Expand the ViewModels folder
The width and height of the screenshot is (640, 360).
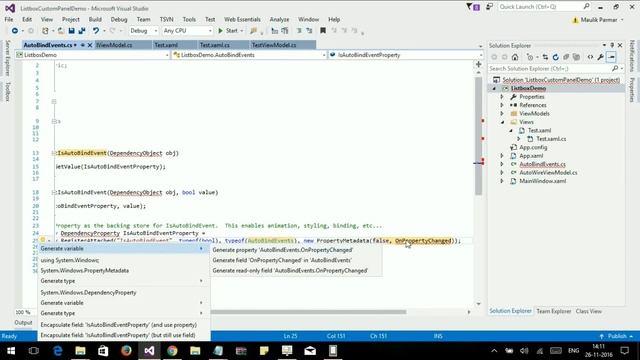tap(502, 113)
